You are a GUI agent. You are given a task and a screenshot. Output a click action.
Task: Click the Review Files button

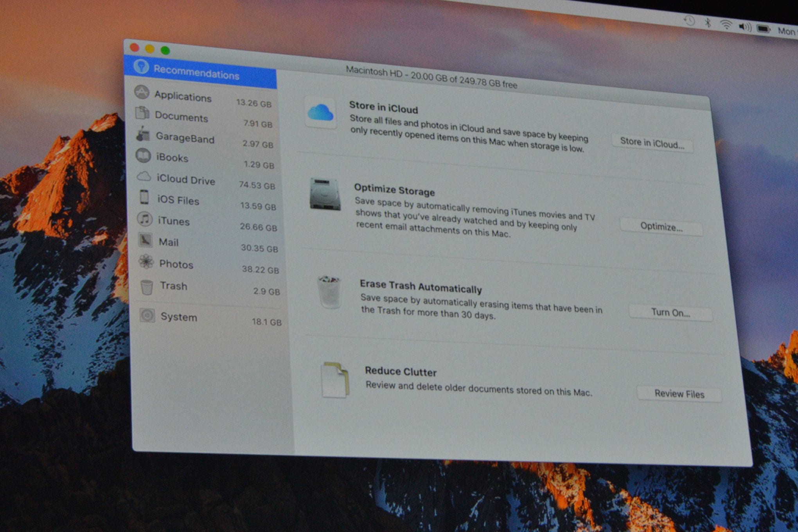(x=679, y=394)
